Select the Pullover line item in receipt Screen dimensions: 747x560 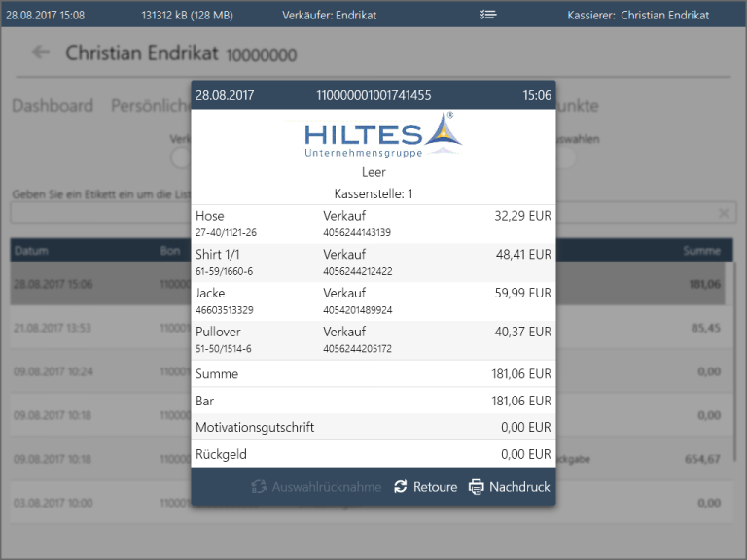pyautogui.click(x=373, y=339)
